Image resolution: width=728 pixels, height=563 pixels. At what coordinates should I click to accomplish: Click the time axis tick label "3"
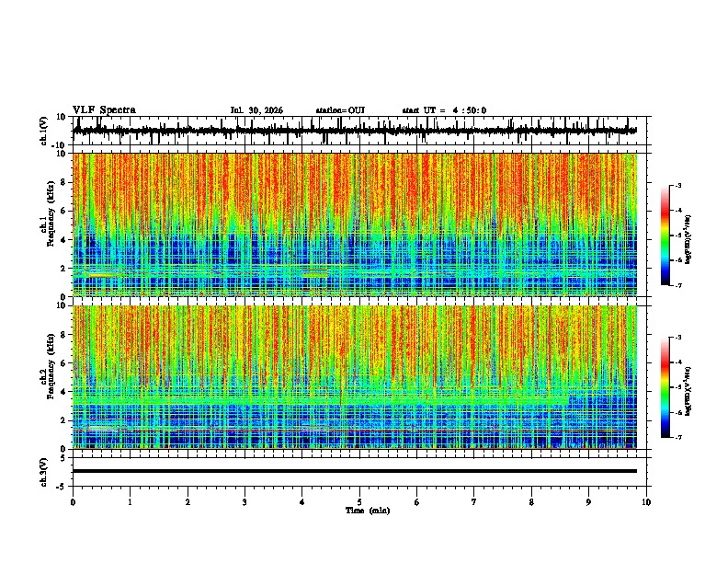click(245, 502)
